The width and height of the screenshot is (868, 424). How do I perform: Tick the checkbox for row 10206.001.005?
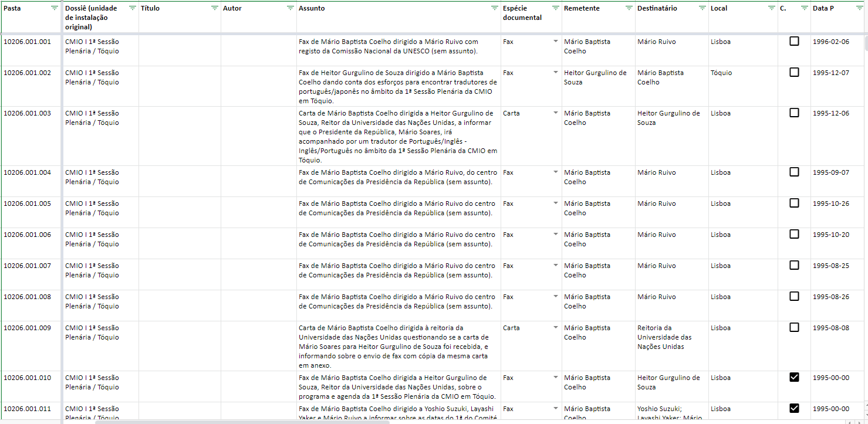794,203
